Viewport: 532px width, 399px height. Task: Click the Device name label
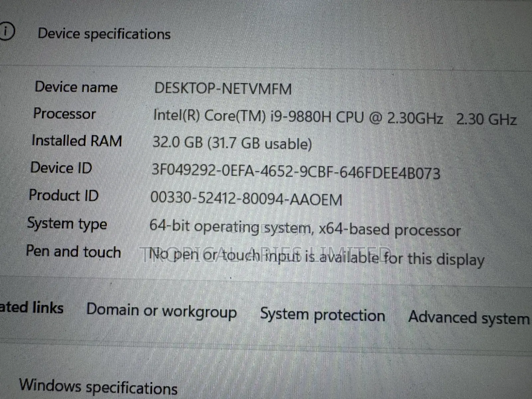(x=76, y=87)
